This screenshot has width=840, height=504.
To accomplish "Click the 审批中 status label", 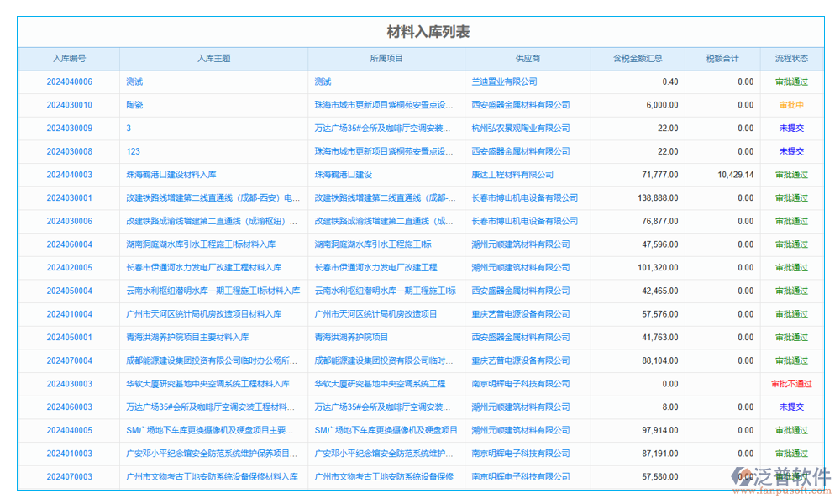I will (x=791, y=105).
